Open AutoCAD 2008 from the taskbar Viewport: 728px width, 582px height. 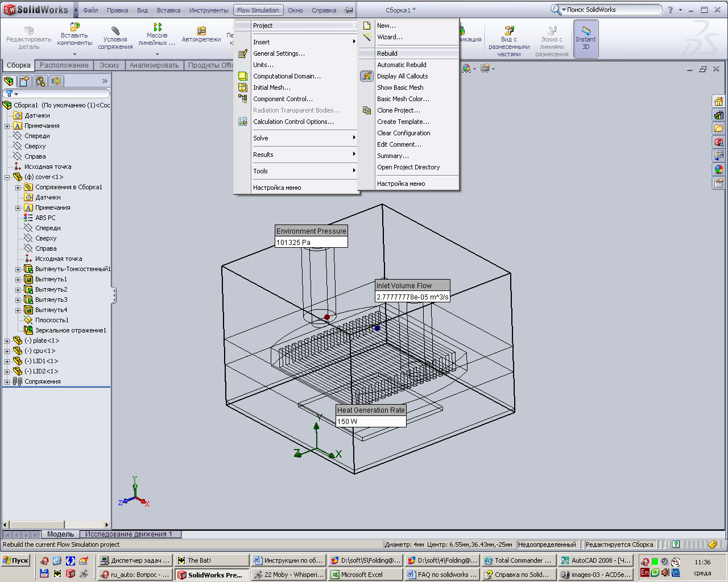(x=595, y=560)
